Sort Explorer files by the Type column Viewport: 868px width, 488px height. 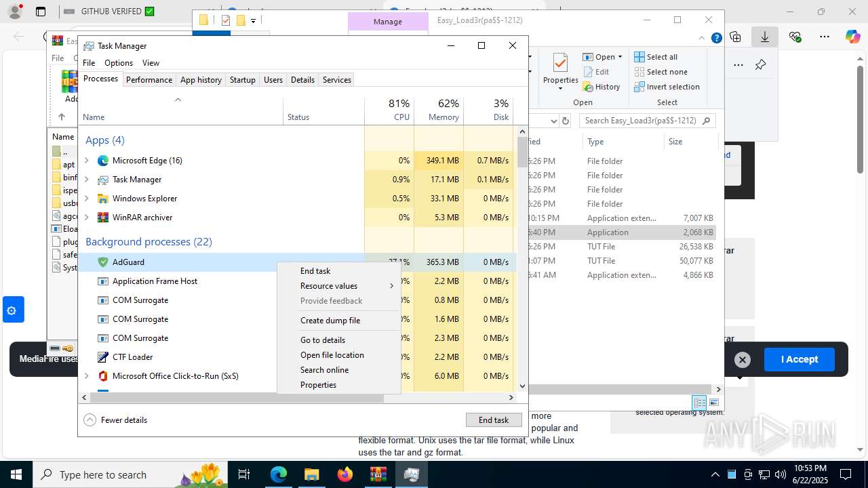[x=623, y=142]
